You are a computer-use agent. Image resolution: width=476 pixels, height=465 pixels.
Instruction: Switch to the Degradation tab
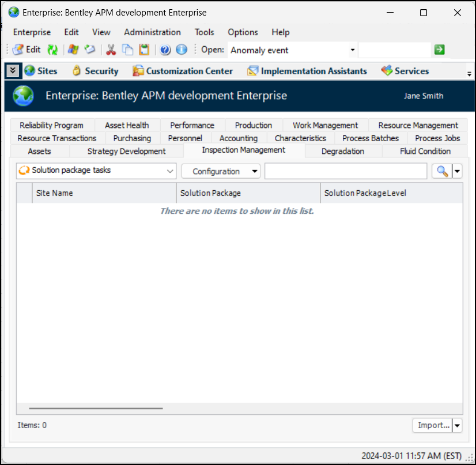(x=343, y=152)
